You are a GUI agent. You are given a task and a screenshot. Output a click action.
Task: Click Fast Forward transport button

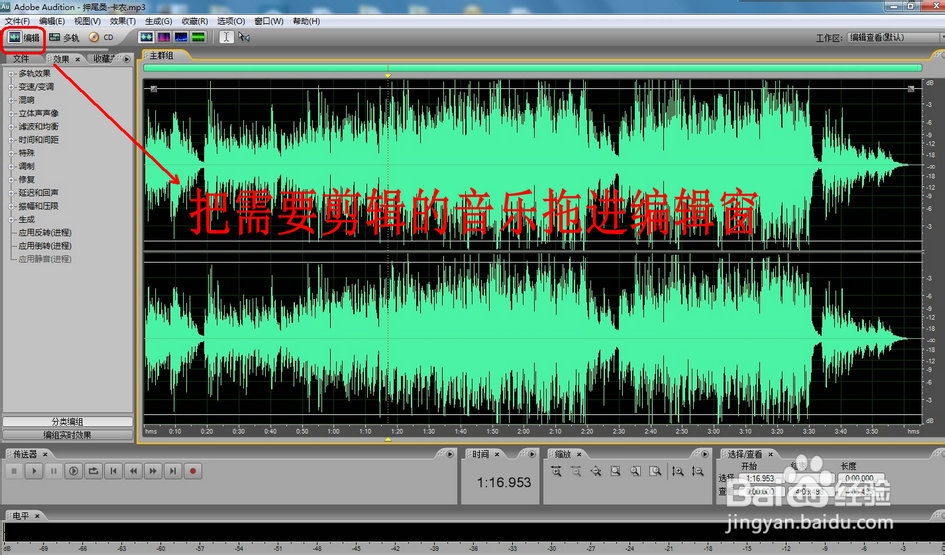pos(153,471)
